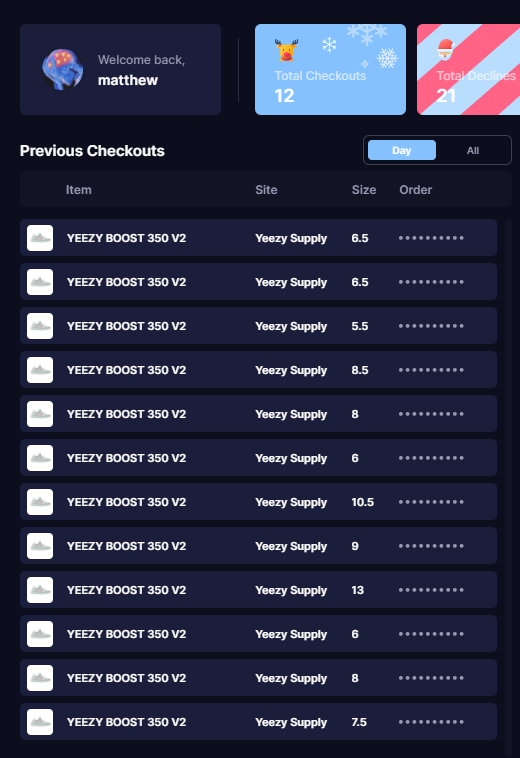This screenshot has height=758, width=520.
Task: Click the size value 8.5
Action: 360,370
